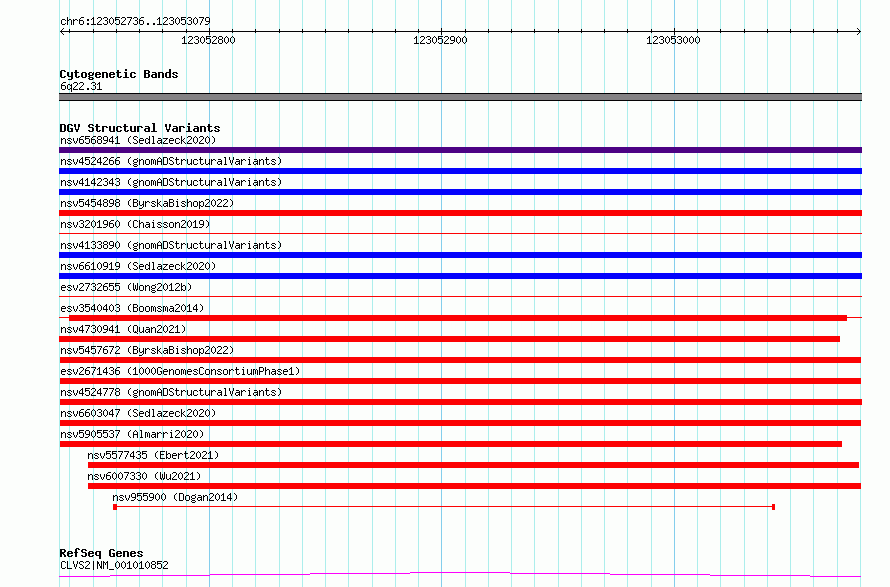Open nsv4142343 (gnomADStructuralVariants) variant label
This screenshot has height=587, width=890.
coord(171,182)
